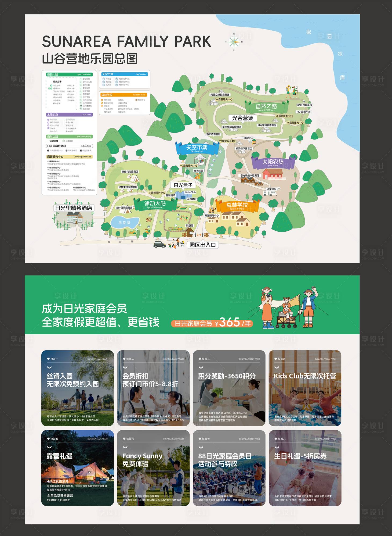The image size is (392, 536).
Task: Expand the chevron on the Kids Club无限次托管 card
Action: 277,367
